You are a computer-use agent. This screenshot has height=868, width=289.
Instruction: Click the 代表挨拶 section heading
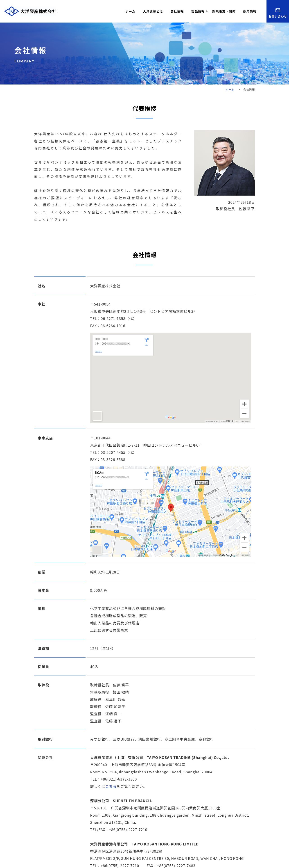pos(144,109)
